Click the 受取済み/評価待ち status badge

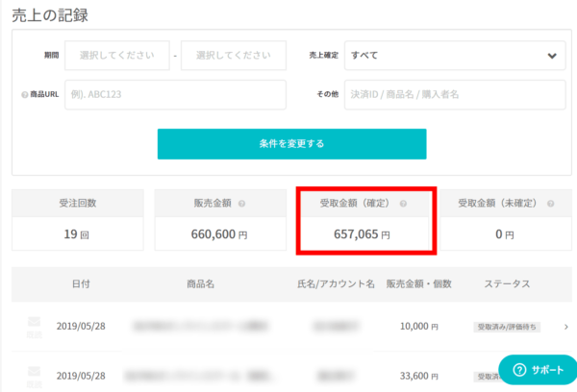tap(507, 327)
